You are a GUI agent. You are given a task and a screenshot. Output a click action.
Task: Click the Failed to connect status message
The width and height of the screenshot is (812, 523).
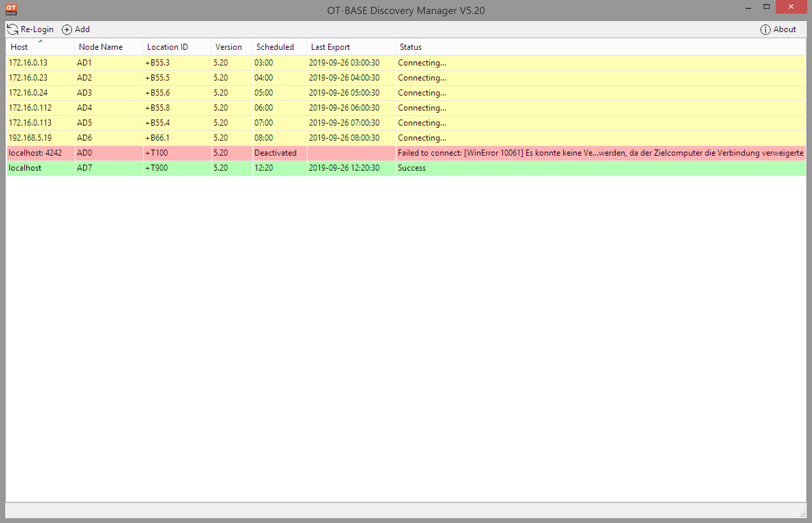pos(601,153)
